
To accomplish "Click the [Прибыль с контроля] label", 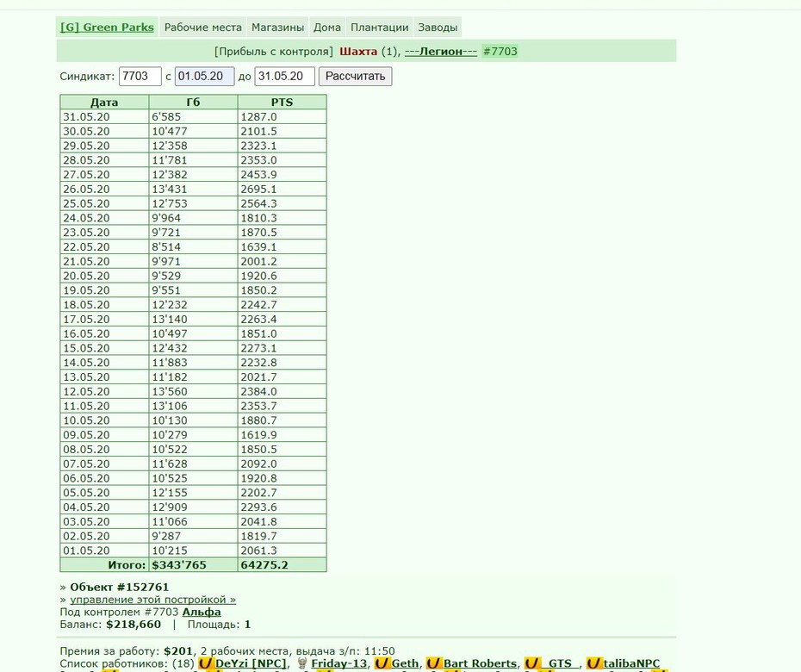I will 273,51.
